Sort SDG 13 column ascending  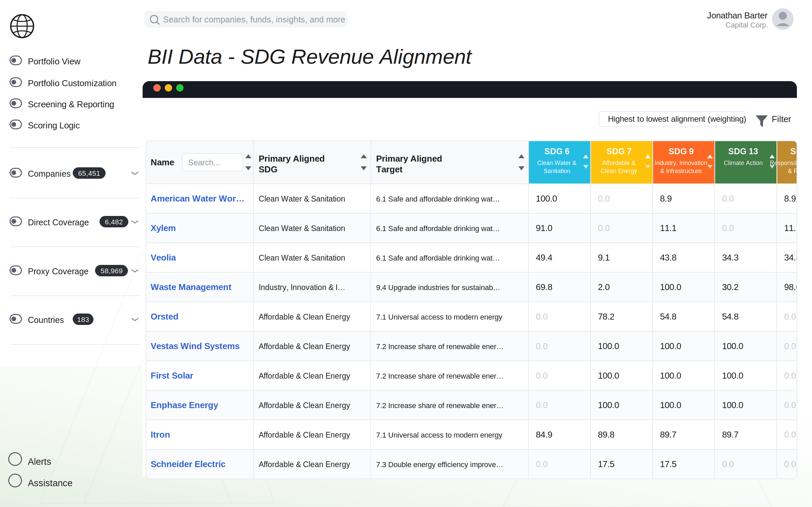click(x=772, y=157)
